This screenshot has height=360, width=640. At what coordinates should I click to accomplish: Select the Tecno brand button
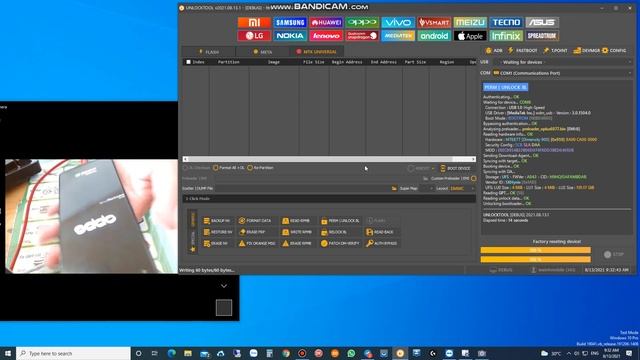506,22
